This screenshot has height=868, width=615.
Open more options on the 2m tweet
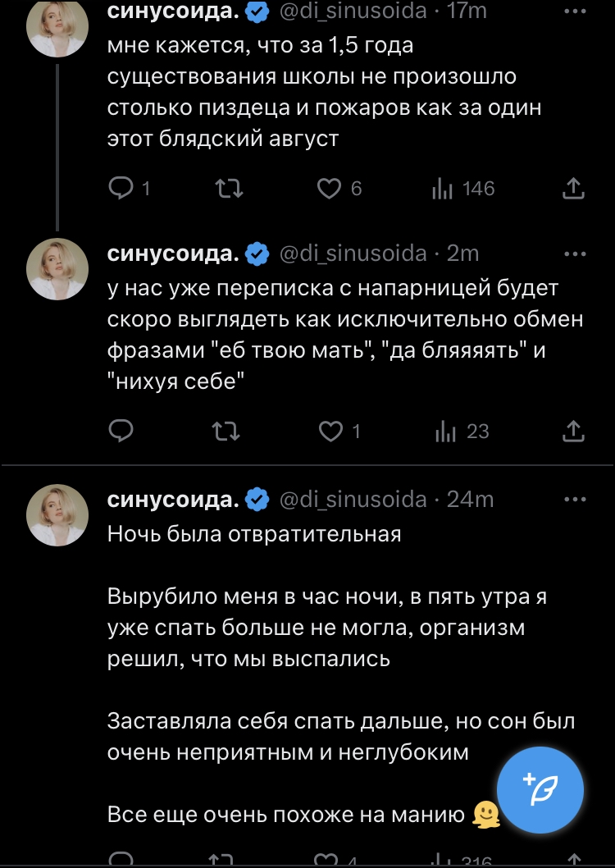(x=576, y=254)
